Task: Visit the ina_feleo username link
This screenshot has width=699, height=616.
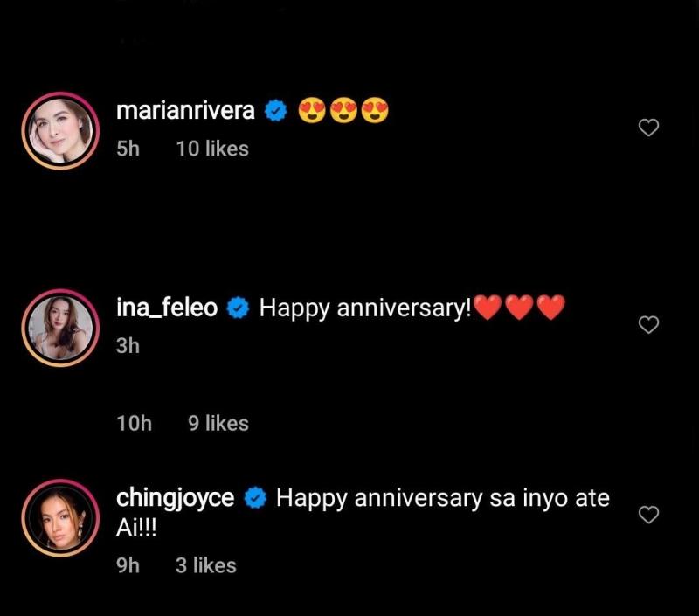Action: [167, 308]
